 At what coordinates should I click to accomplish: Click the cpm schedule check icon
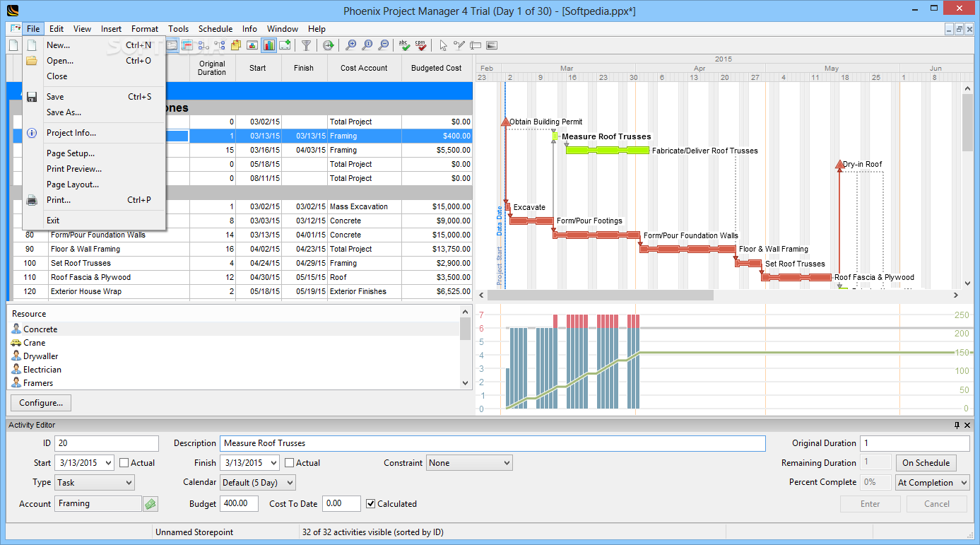tap(421, 45)
